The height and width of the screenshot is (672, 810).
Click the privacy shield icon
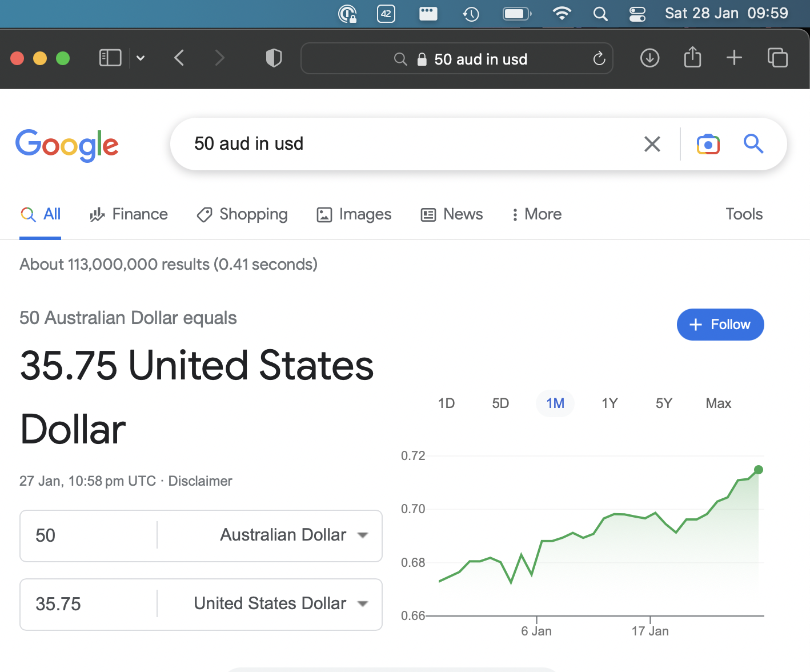point(274,58)
